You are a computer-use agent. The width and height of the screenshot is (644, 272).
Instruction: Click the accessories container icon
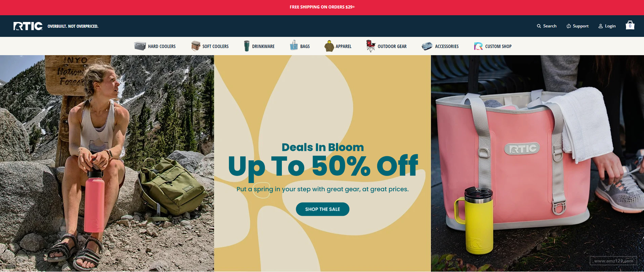coord(427,46)
